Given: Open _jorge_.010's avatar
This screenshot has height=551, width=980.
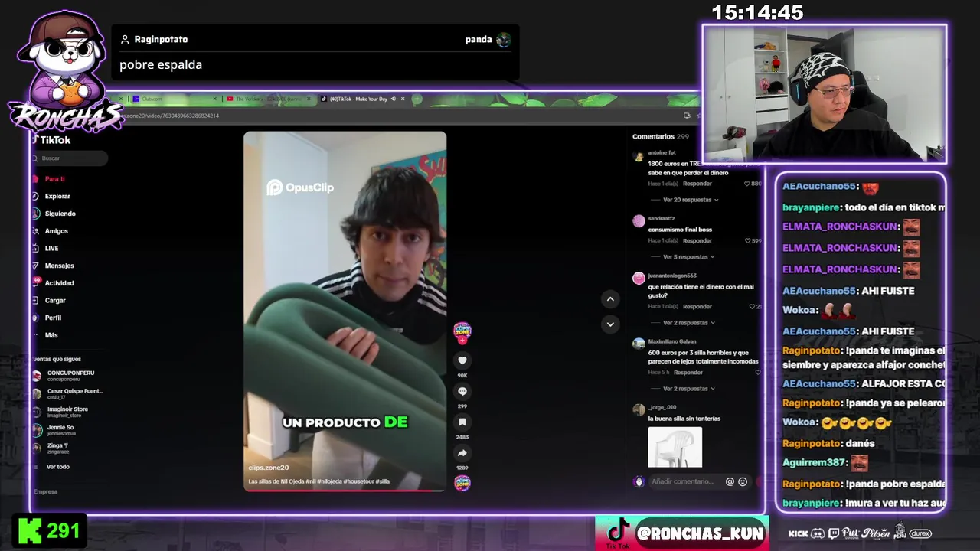Looking at the screenshot, I should pyautogui.click(x=639, y=409).
